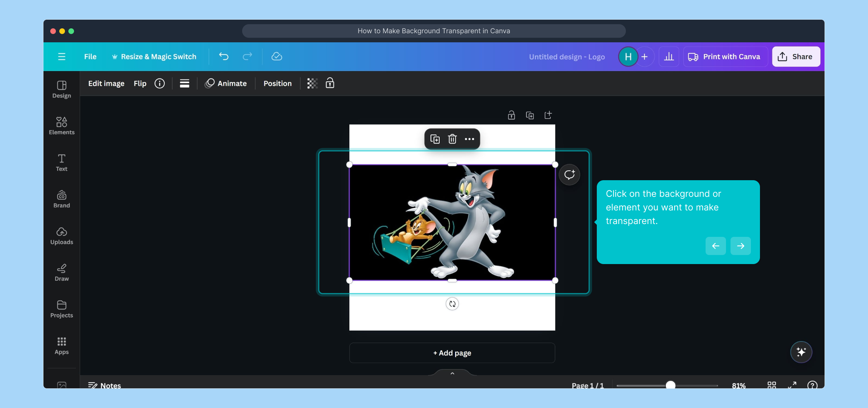This screenshot has height=408, width=868.
Task: Expand the page thumbnails chevron
Action: (x=452, y=373)
